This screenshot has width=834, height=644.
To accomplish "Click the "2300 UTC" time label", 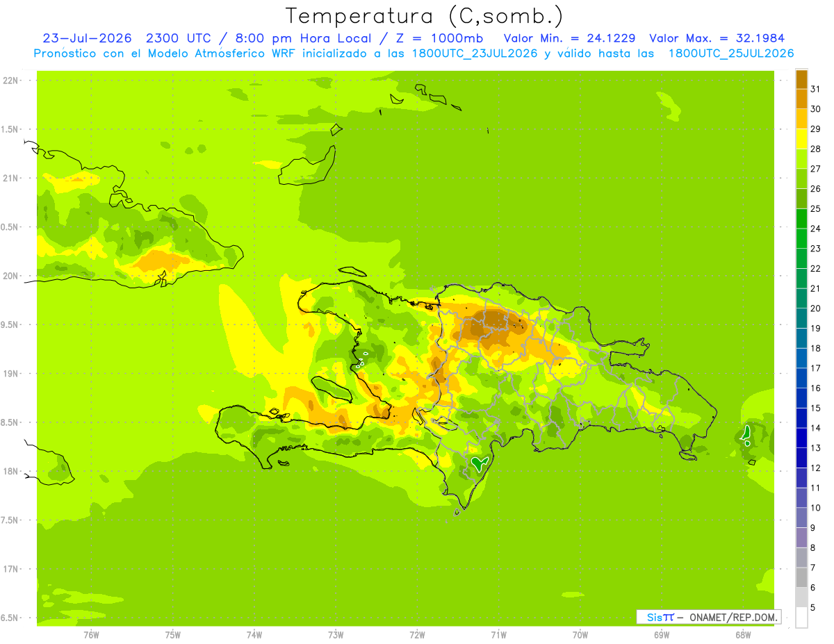I will [178, 38].
